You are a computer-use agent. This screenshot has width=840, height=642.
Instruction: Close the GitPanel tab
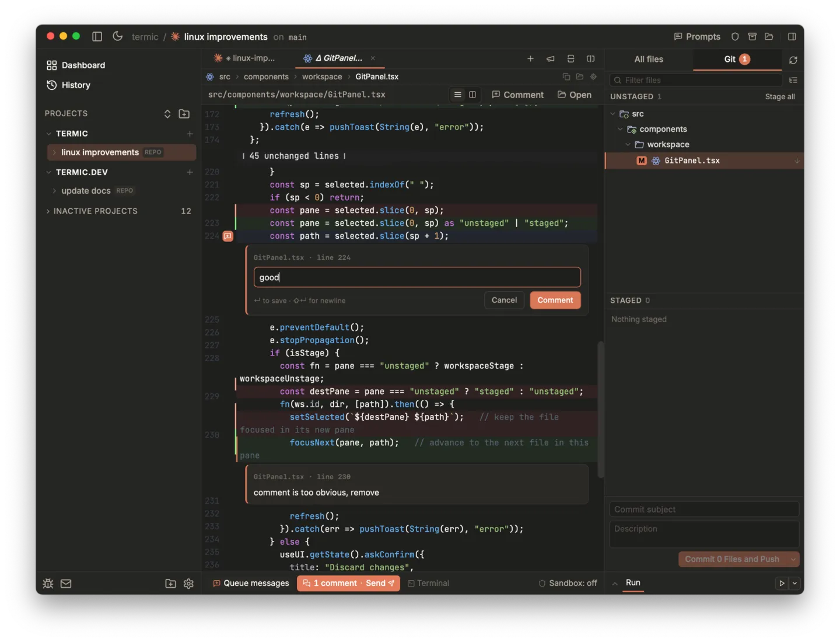[373, 58]
